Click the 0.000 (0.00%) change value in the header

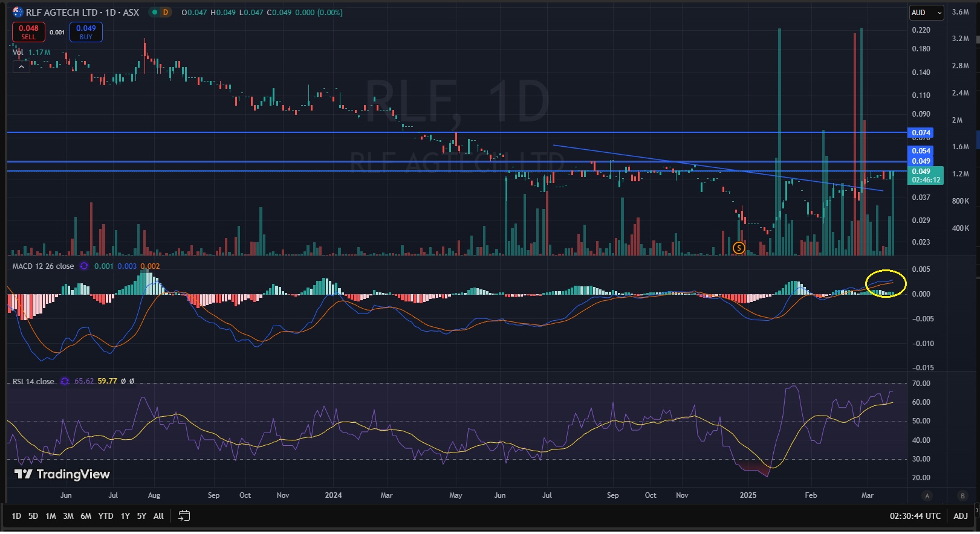tap(319, 12)
